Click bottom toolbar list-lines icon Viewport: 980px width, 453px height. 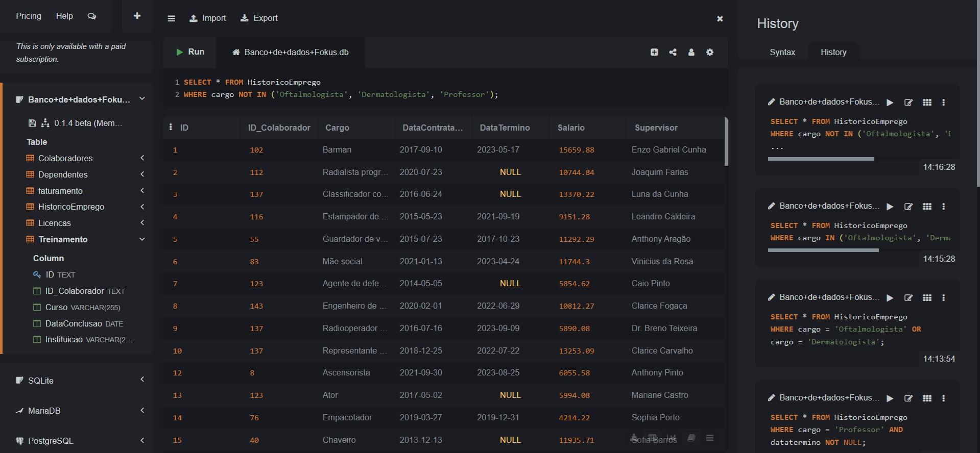(709, 438)
